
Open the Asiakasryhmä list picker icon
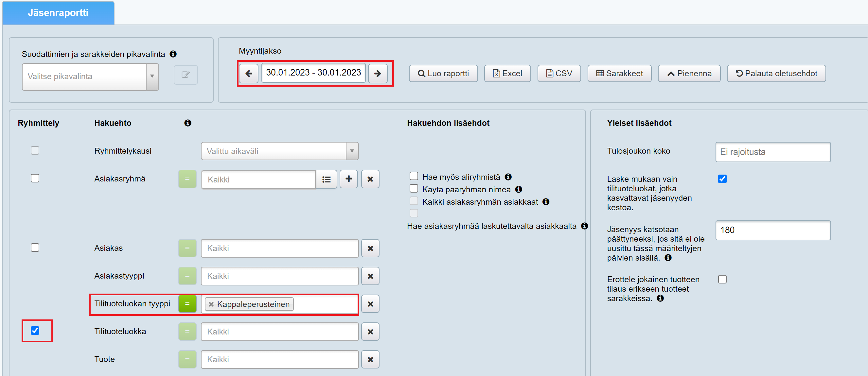326,179
